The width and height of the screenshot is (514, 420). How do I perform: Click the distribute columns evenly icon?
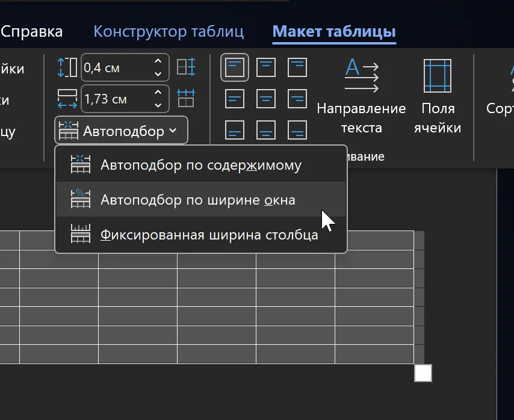coord(186,98)
